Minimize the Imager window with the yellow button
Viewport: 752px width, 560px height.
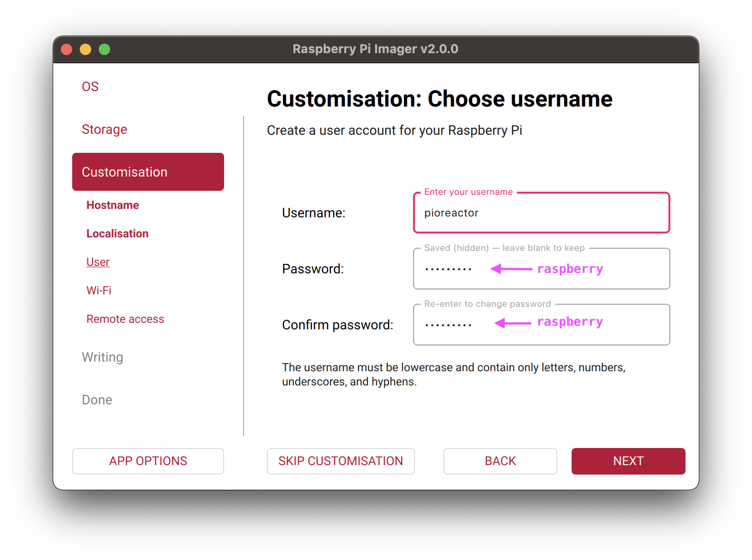tap(85, 49)
